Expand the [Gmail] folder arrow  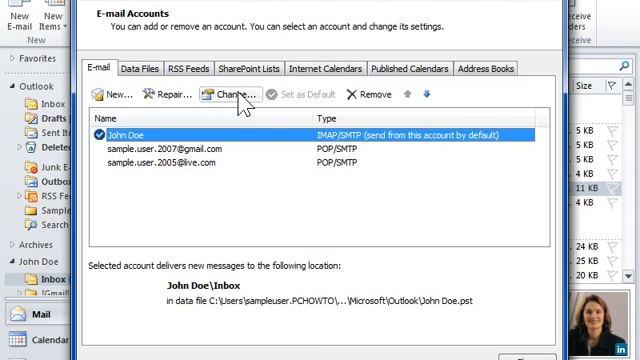pos(19,292)
